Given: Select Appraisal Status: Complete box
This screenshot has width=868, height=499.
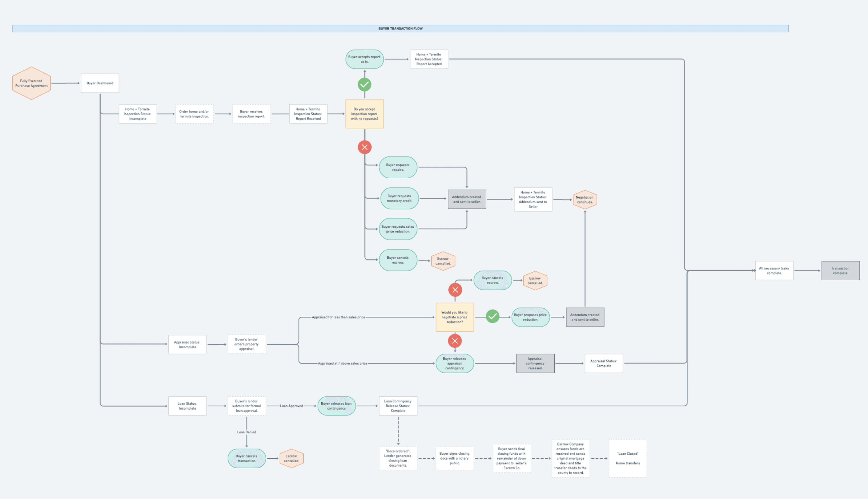Looking at the screenshot, I should [604, 363].
